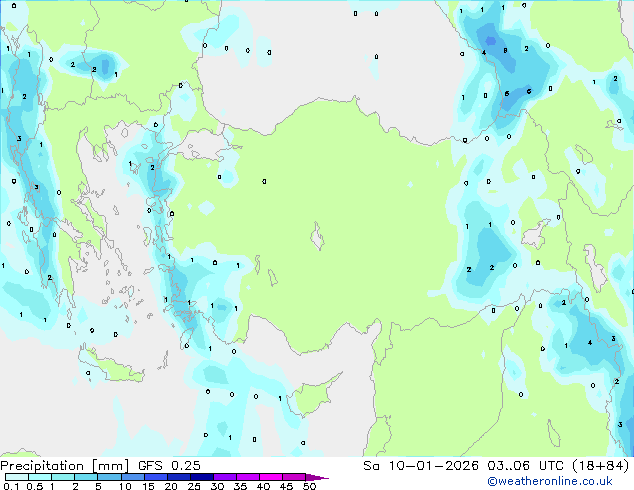Click the legend label '0.5'
Viewport: 634px width, 490px height.
pos(35,486)
